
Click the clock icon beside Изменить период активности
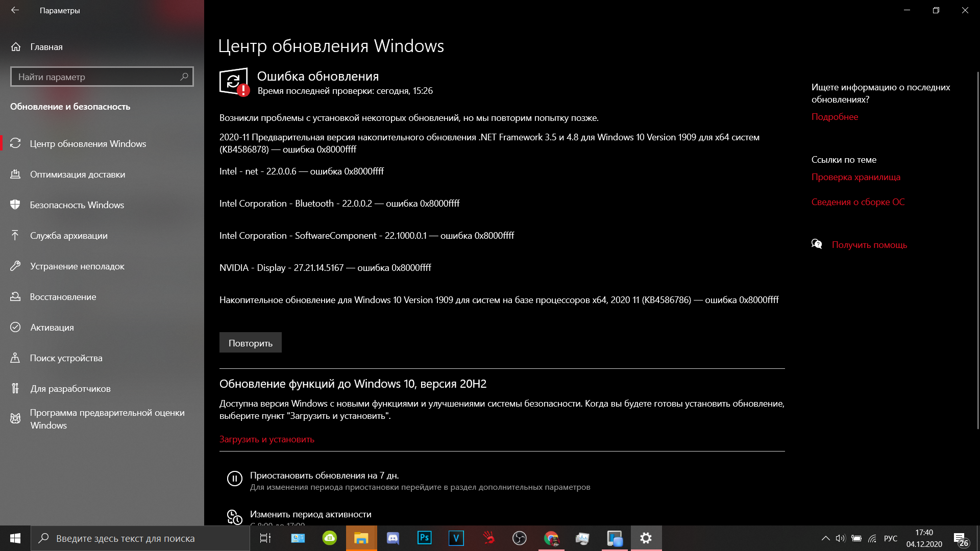[235, 517]
